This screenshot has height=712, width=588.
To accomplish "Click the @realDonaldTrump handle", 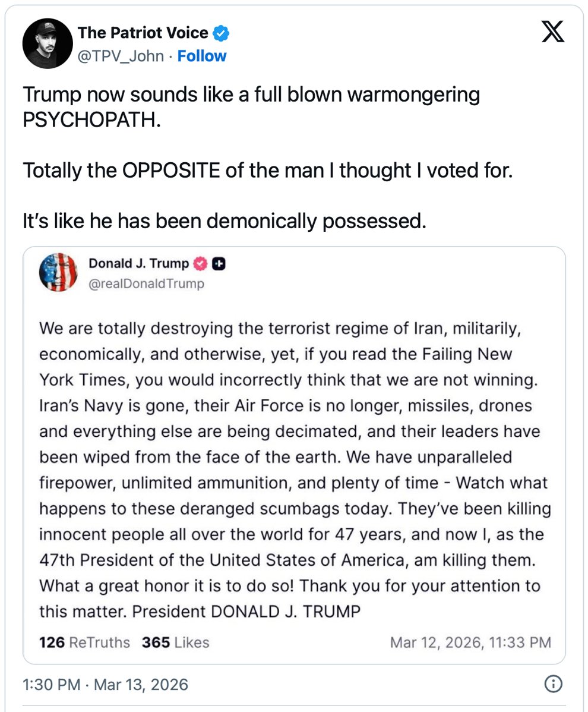I will (x=146, y=284).
